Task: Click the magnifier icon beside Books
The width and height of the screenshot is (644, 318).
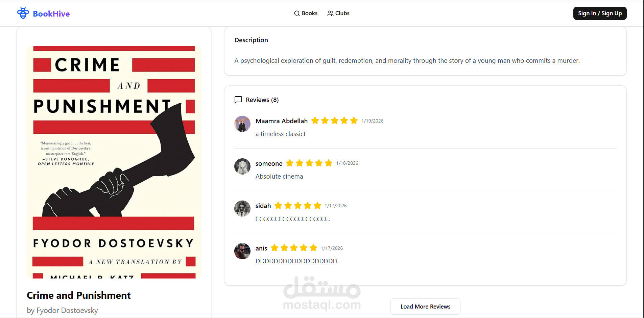Action: coord(297,14)
